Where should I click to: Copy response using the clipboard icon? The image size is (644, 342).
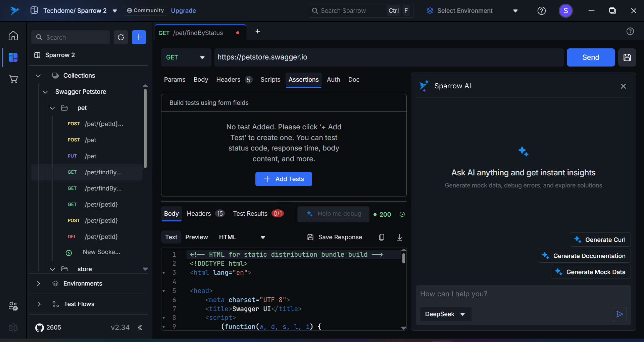[382, 237]
